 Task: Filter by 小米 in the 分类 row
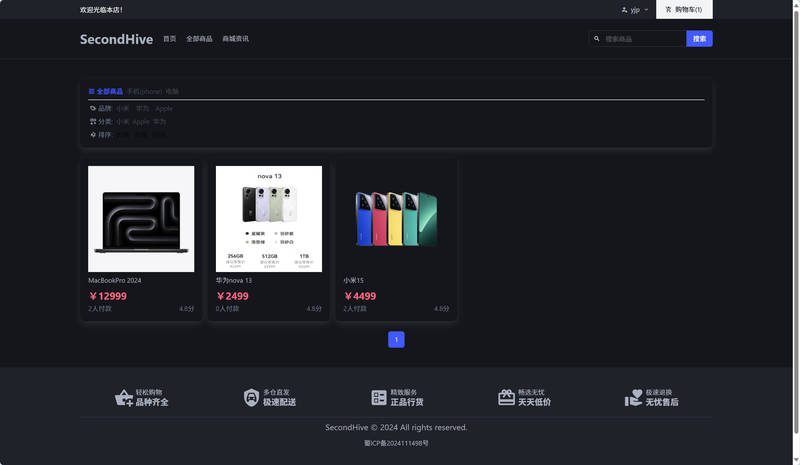click(x=122, y=121)
